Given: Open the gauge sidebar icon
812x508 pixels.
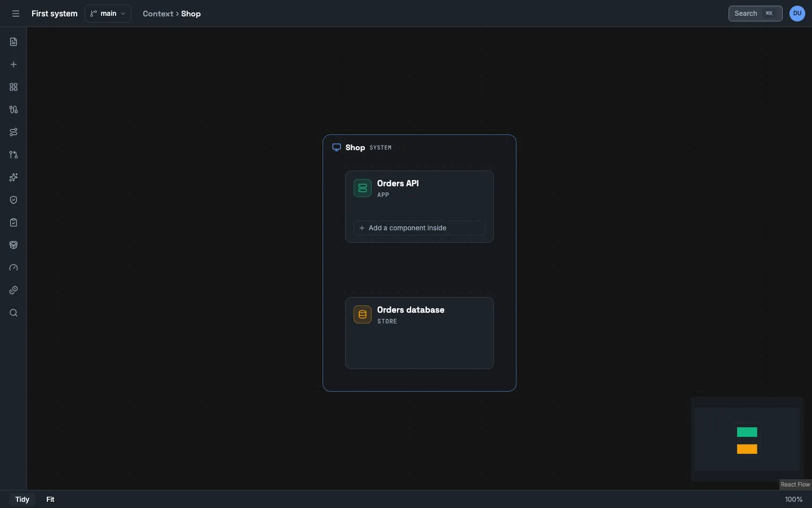Looking at the screenshot, I should [x=14, y=268].
